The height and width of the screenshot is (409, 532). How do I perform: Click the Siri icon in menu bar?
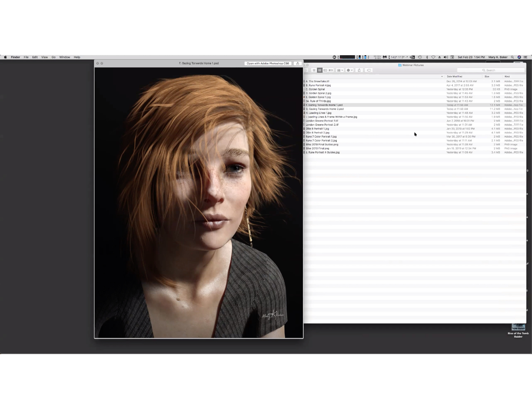519,57
